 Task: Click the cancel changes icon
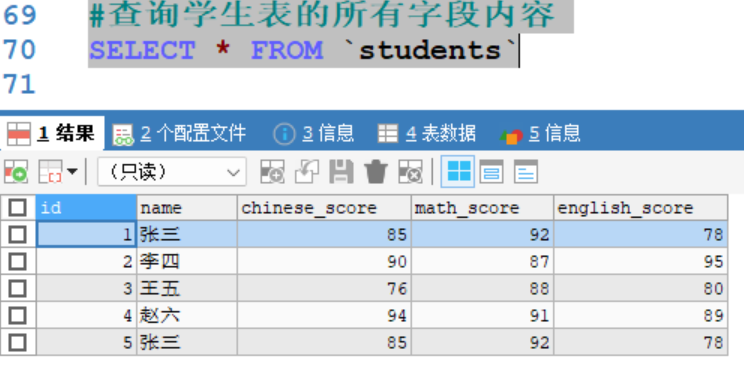(x=410, y=171)
